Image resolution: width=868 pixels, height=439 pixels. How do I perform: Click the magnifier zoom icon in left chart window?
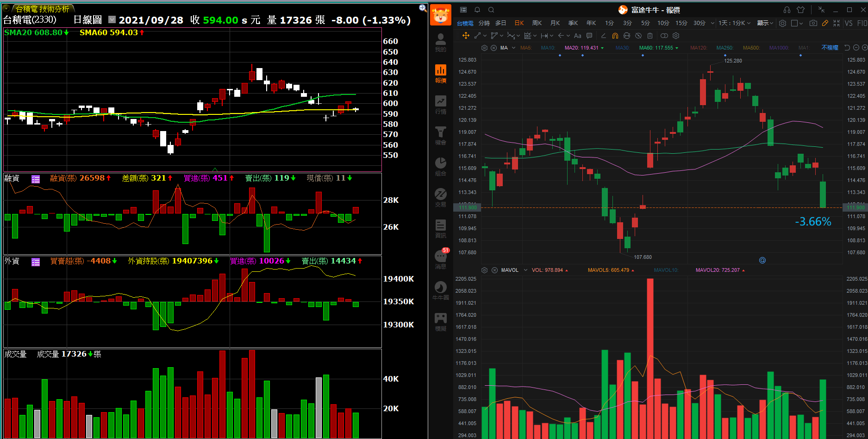coord(423,8)
